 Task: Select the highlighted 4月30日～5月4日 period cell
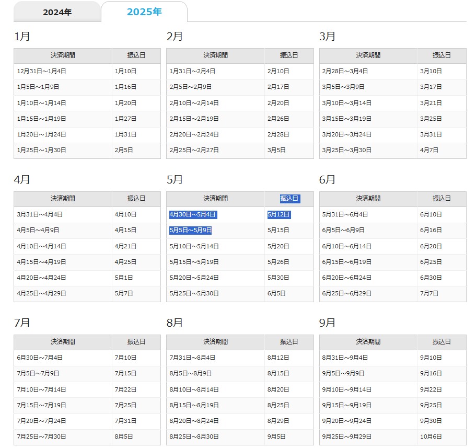[192, 214]
